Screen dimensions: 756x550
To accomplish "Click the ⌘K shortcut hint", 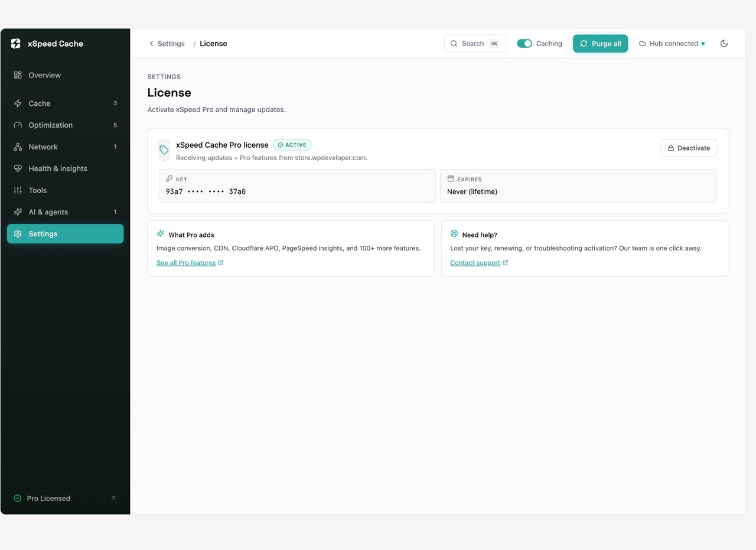I will pos(494,44).
